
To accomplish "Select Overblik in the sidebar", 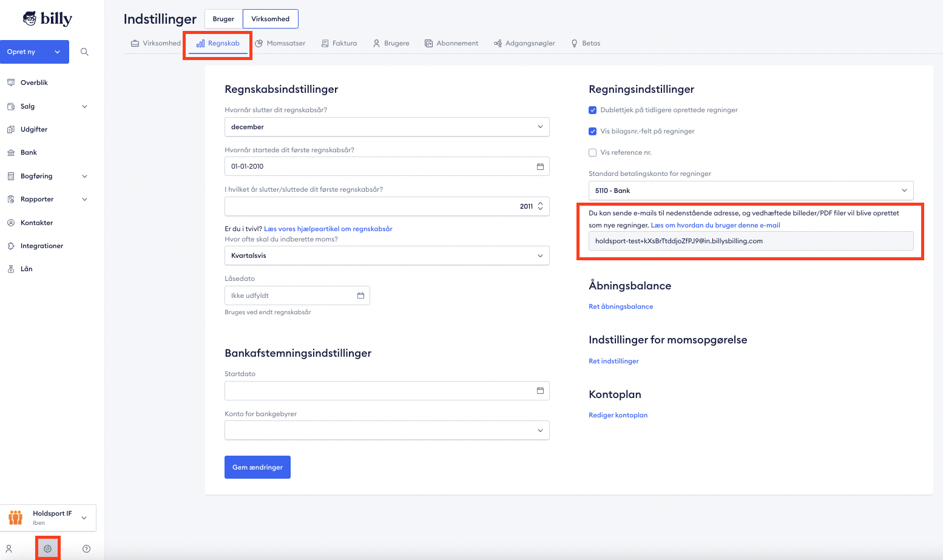I will click(x=35, y=82).
